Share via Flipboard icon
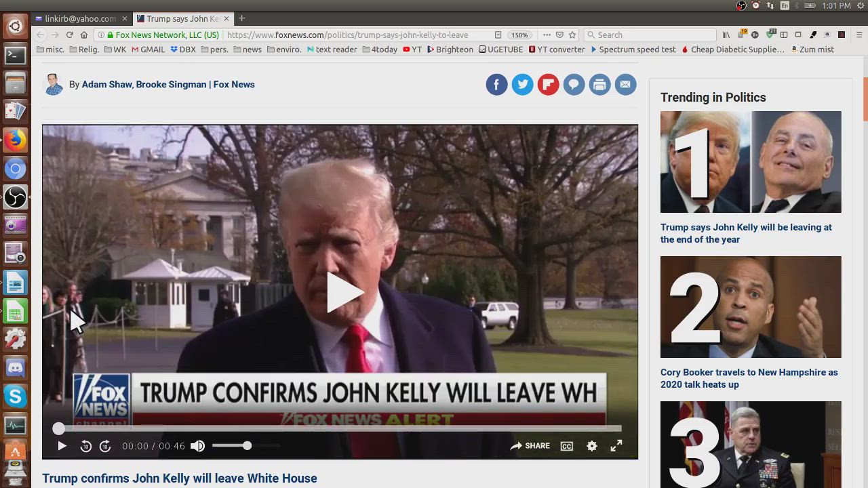Screen dimensions: 868x488 pyautogui.click(x=548, y=85)
